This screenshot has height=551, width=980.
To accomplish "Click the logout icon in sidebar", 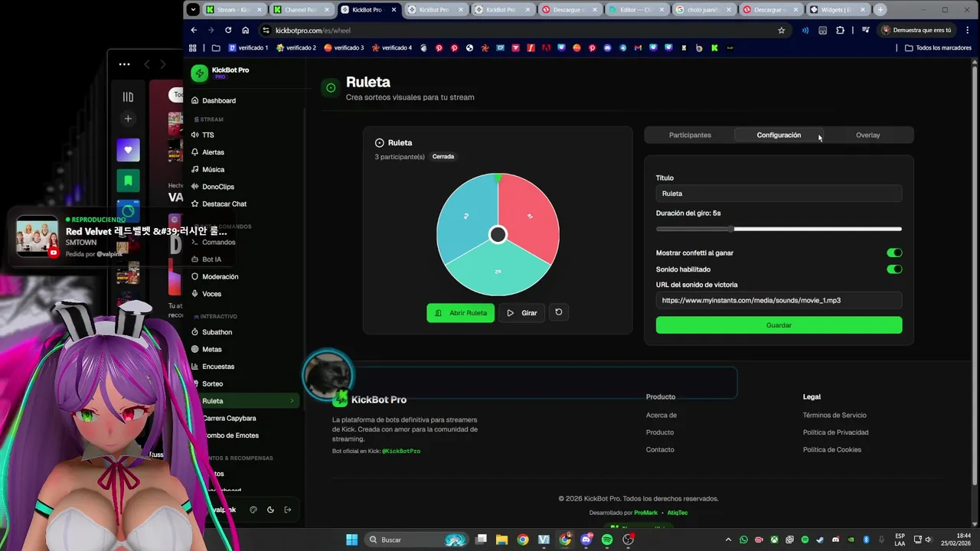I will tap(288, 510).
